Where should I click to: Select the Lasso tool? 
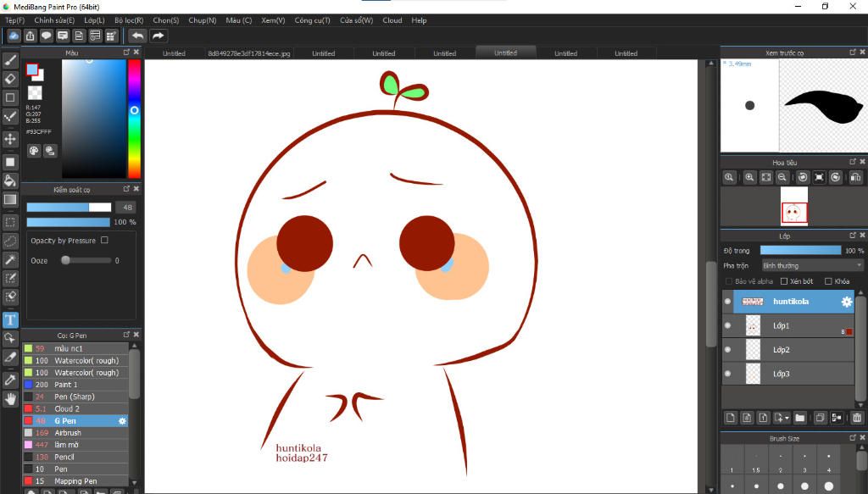point(10,241)
